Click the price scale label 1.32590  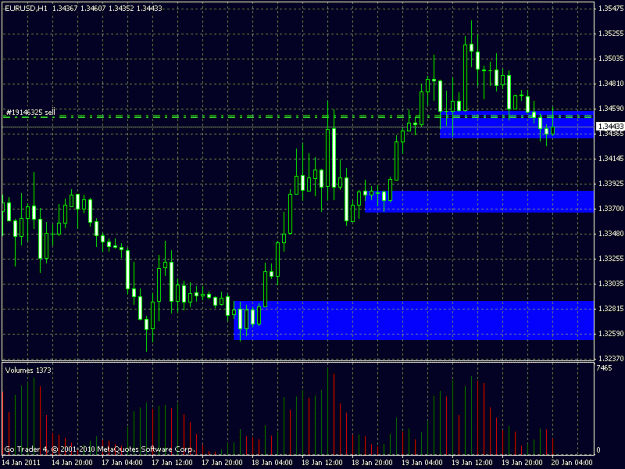611,334
